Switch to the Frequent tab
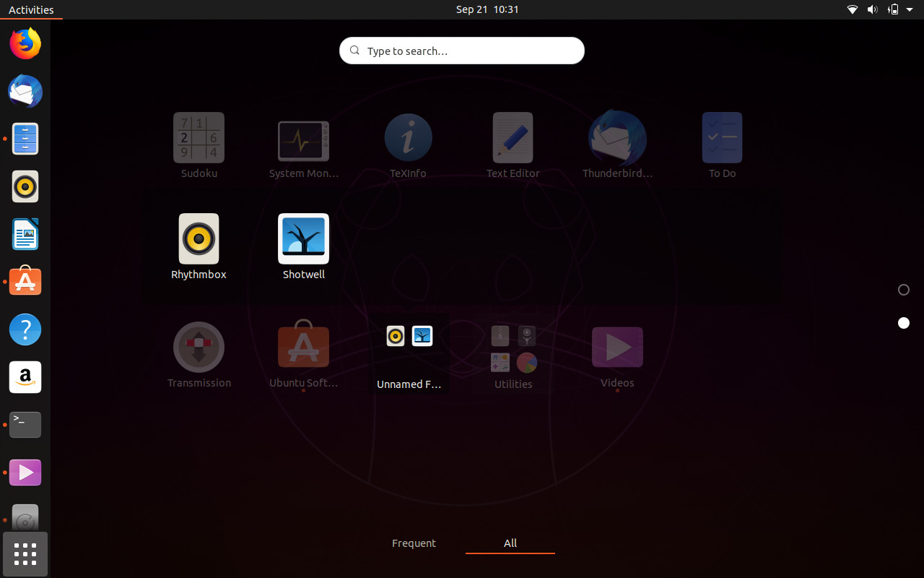This screenshot has width=924, height=578. tap(414, 543)
